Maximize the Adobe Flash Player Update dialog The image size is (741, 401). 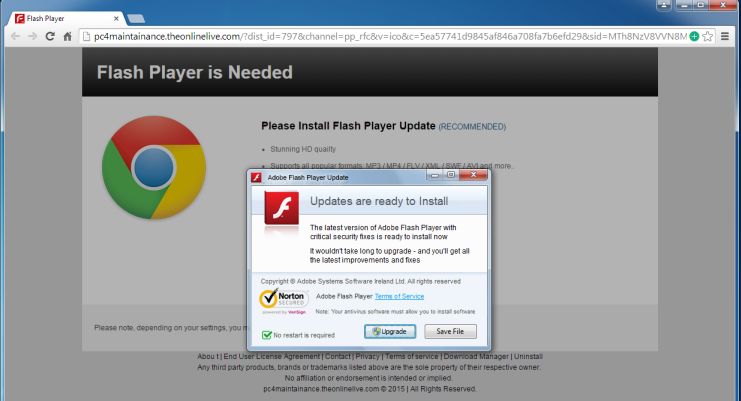click(x=451, y=175)
